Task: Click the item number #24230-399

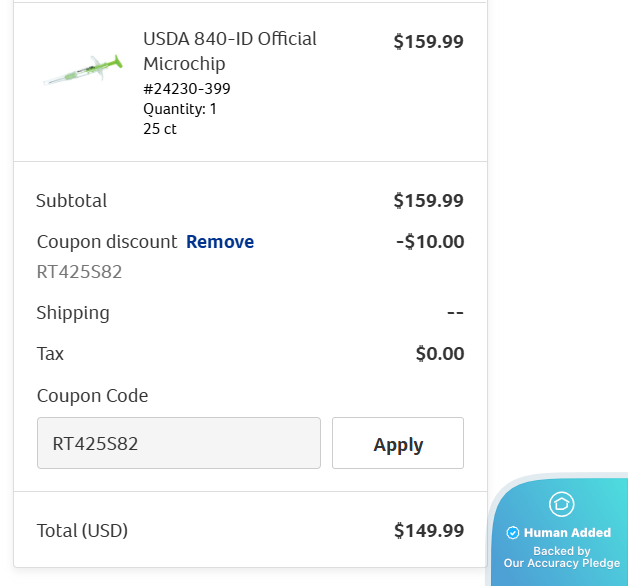Action: [x=187, y=89]
